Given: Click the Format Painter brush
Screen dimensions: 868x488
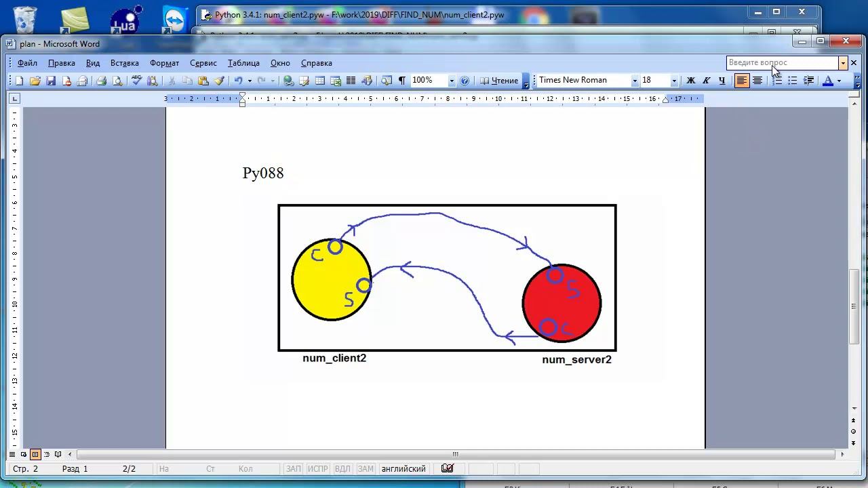Looking at the screenshot, I should click(x=219, y=81).
